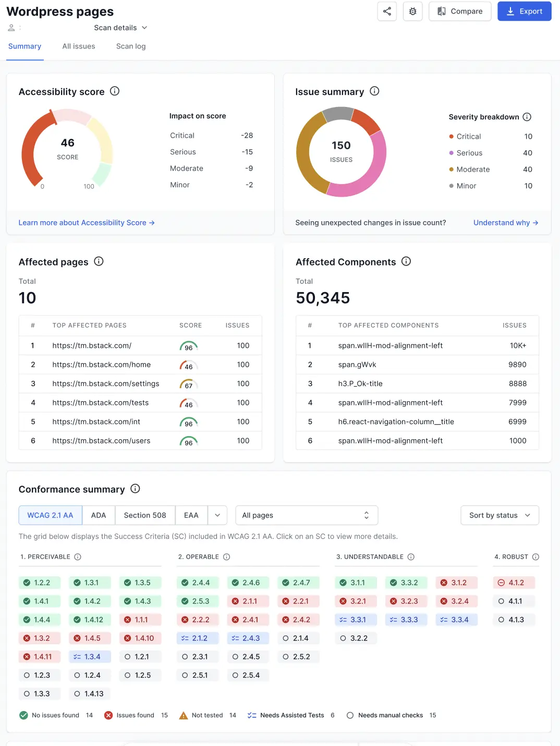Click the Export button
560x746 pixels.
point(524,11)
